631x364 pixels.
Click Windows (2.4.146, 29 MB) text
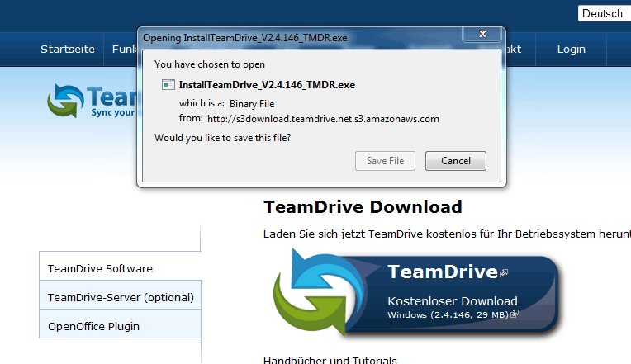[448, 315]
